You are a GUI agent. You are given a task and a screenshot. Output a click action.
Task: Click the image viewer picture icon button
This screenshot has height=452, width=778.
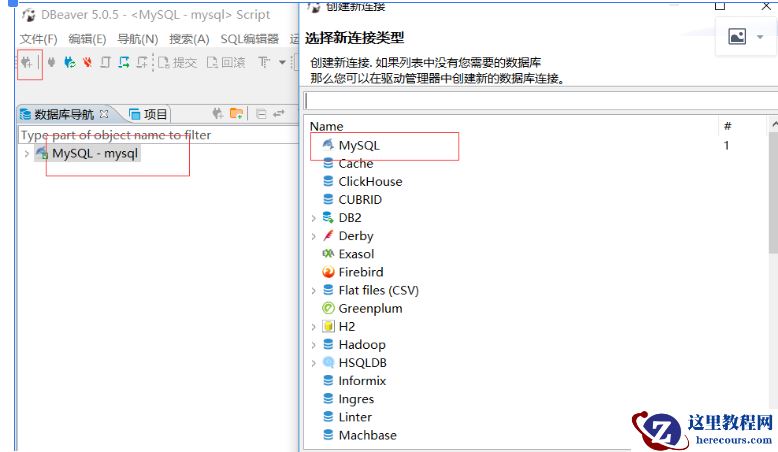(737, 37)
